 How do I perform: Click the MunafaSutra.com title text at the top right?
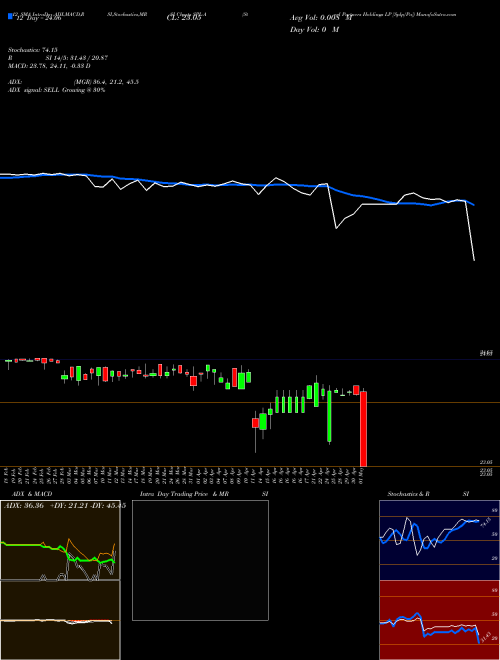pyautogui.click(x=438, y=14)
